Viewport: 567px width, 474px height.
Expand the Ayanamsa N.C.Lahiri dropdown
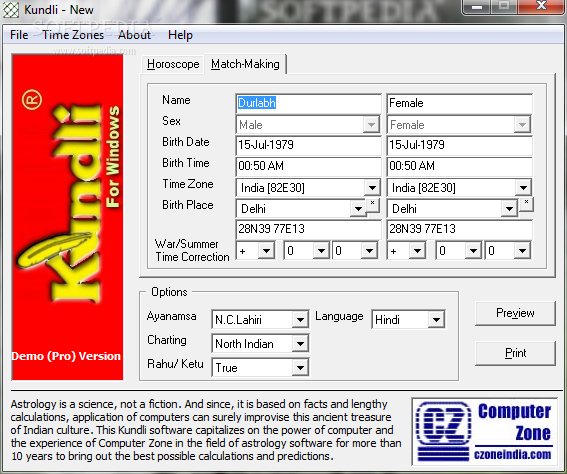click(x=300, y=320)
